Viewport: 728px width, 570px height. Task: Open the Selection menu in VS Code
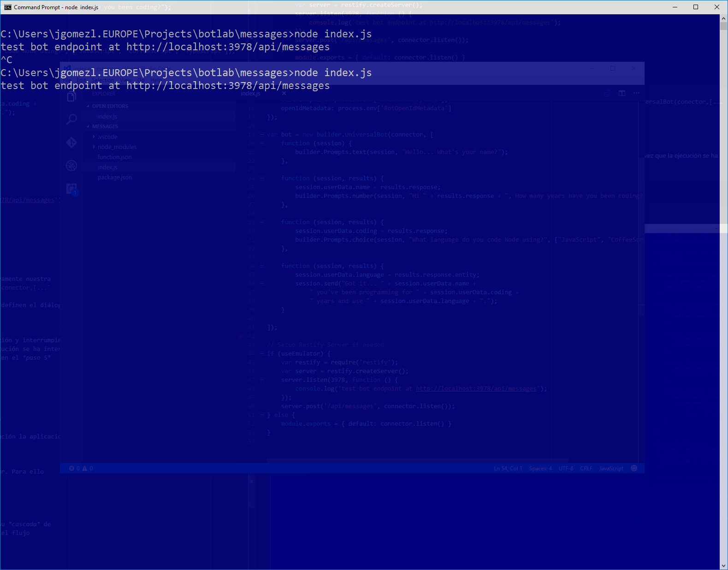[103, 80]
